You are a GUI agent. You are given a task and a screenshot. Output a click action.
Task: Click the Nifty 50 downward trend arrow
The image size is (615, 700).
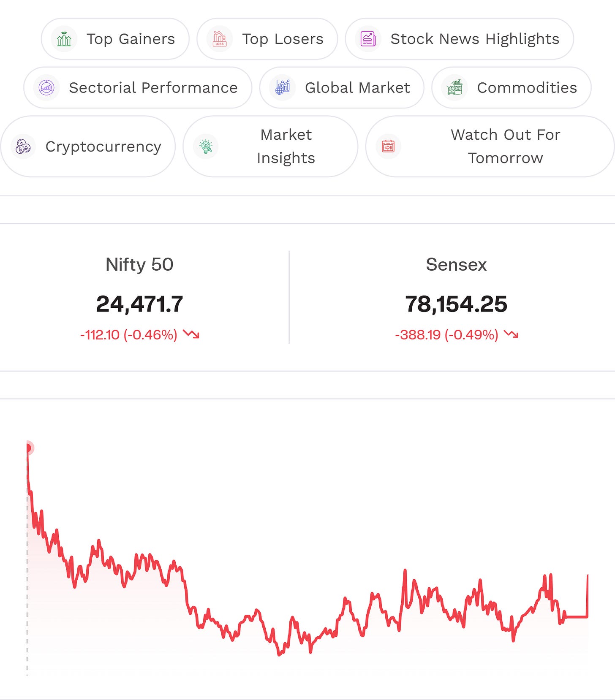(191, 334)
